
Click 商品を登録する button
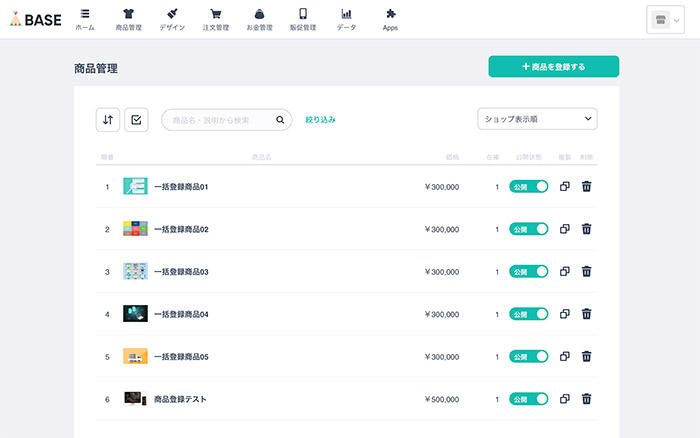[x=554, y=67]
